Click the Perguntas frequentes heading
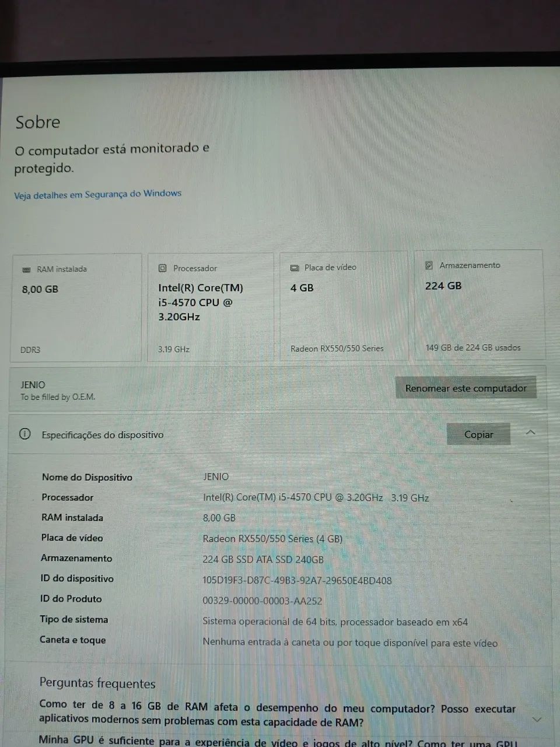Screen dimensions: 560x747 [97, 683]
